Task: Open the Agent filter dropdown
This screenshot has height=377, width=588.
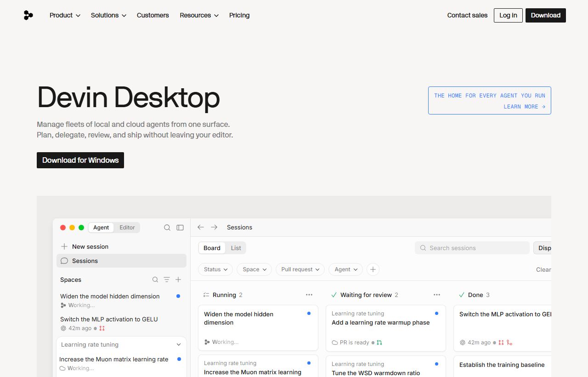Action: point(345,269)
